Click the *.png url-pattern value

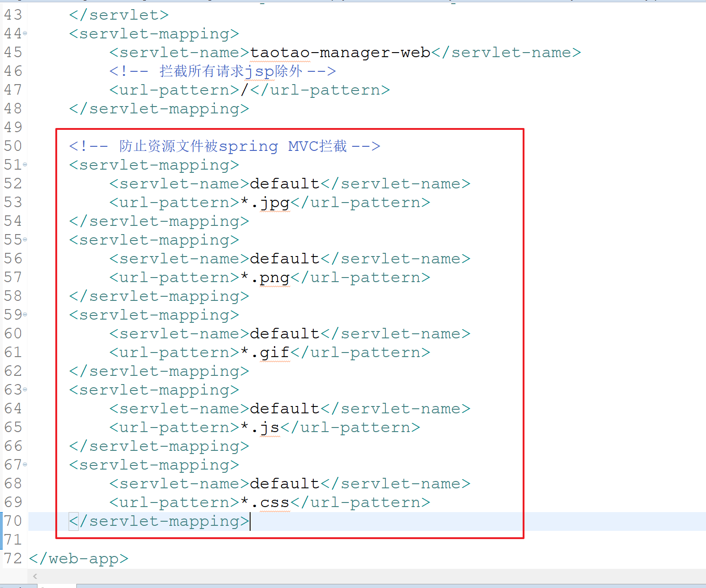tap(265, 278)
